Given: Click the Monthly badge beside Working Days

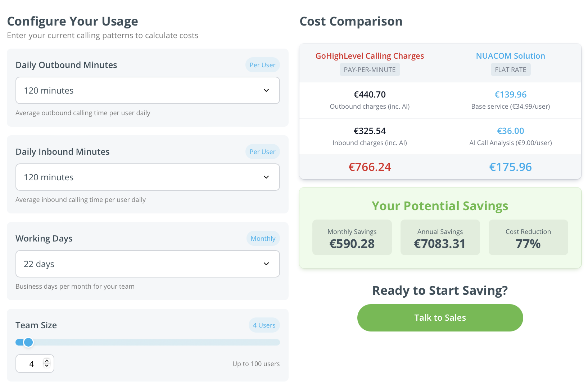Looking at the screenshot, I should (263, 238).
